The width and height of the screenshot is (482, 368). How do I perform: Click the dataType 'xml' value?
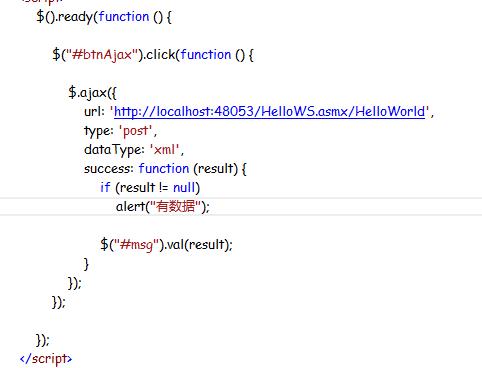click(165, 149)
